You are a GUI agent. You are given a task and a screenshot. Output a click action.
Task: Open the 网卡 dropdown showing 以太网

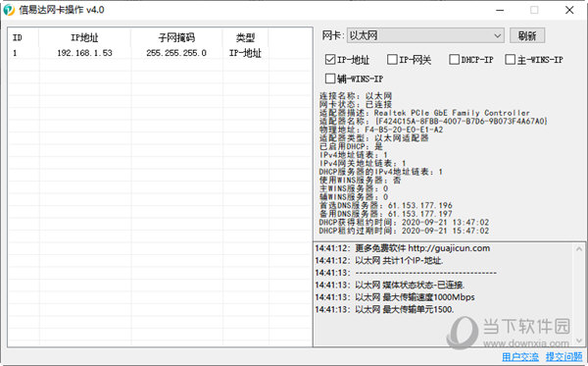coord(425,35)
